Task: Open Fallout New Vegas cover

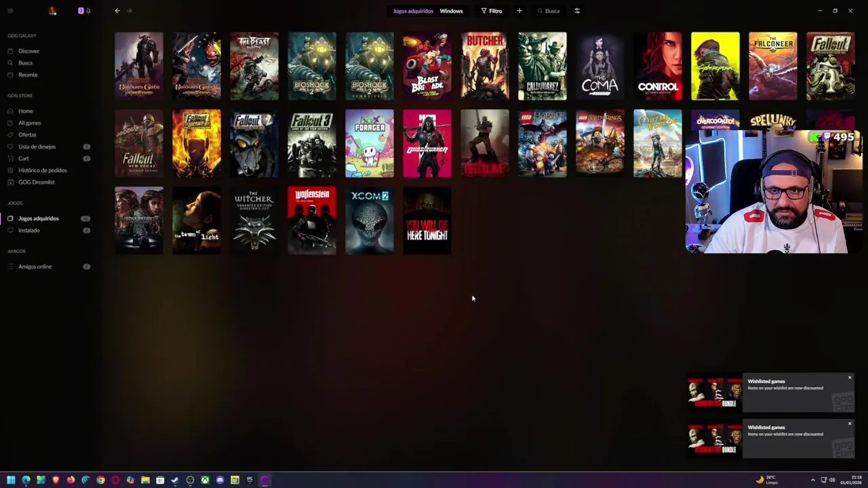Action: (x=139, y=143)
